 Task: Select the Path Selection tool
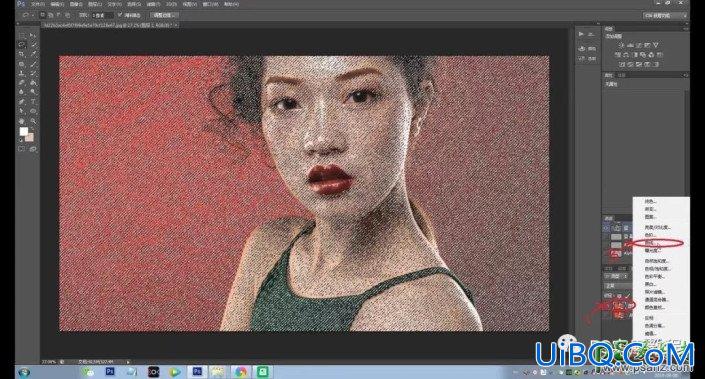point(22,111)
